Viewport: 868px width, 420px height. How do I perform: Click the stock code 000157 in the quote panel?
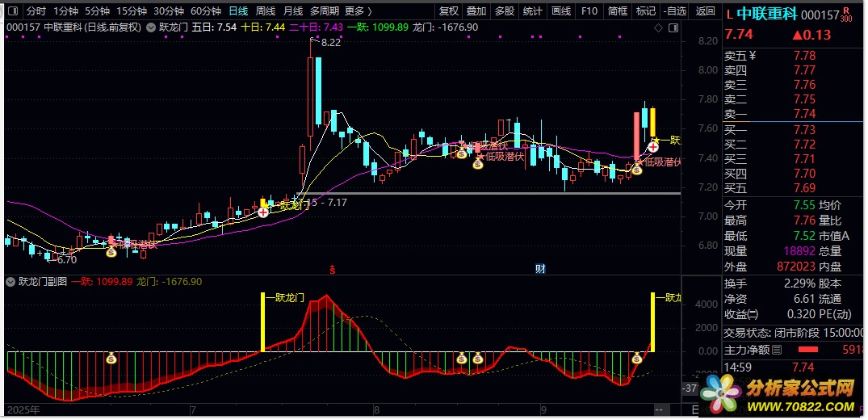coord(820,16)
